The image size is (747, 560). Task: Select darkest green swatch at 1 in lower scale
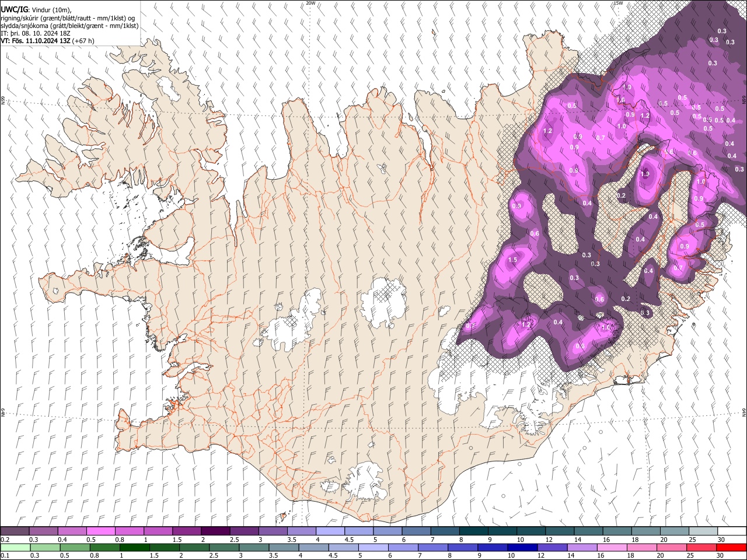pyautogui.click(x=135, y=547)
